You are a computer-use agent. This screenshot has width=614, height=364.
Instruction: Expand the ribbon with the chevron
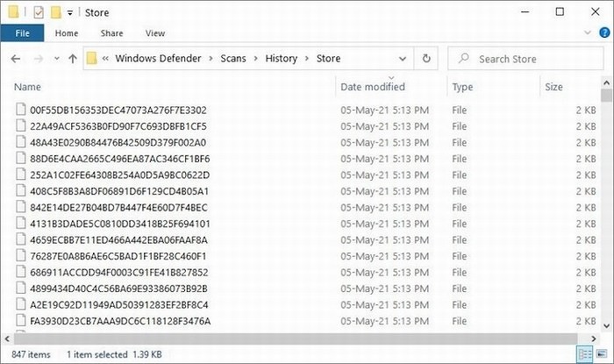point(588,32)
